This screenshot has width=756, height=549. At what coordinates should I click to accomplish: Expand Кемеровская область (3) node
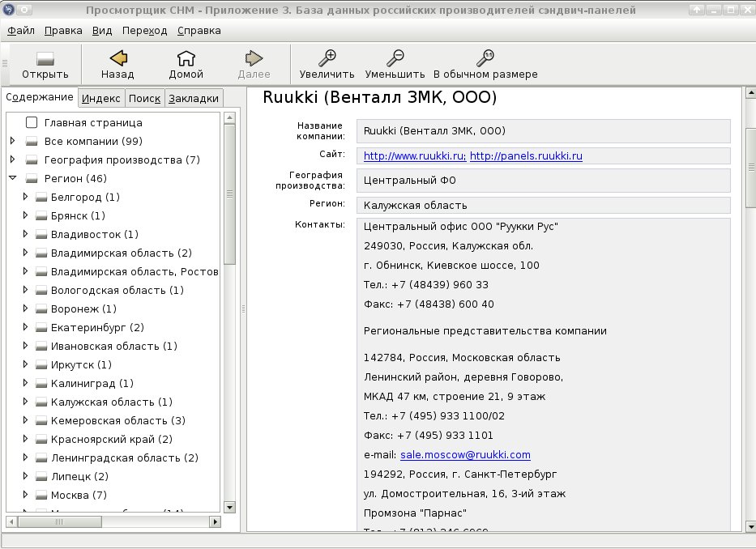25,420
